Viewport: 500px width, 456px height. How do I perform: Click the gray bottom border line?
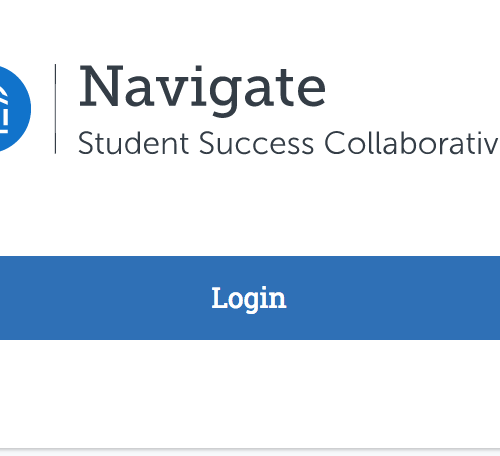[250, 449]
